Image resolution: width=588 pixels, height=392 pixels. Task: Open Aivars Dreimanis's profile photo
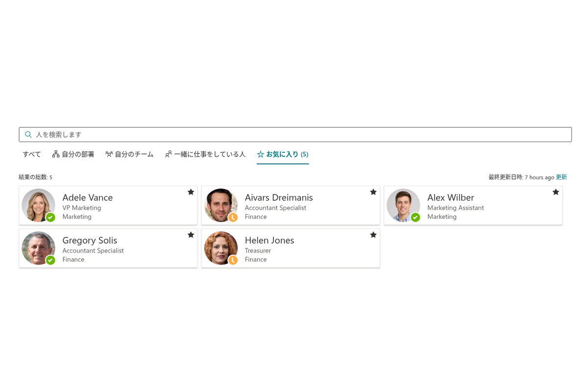tap(221, 205)
